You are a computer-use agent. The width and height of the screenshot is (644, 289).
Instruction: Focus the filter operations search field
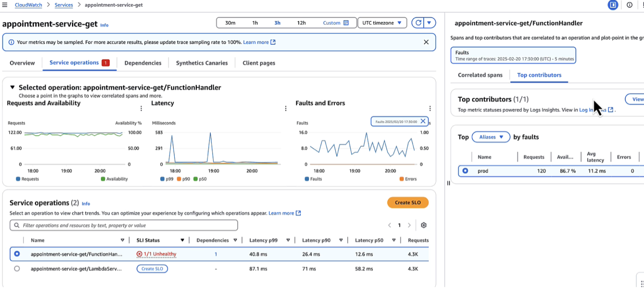(x=124, y=225)
